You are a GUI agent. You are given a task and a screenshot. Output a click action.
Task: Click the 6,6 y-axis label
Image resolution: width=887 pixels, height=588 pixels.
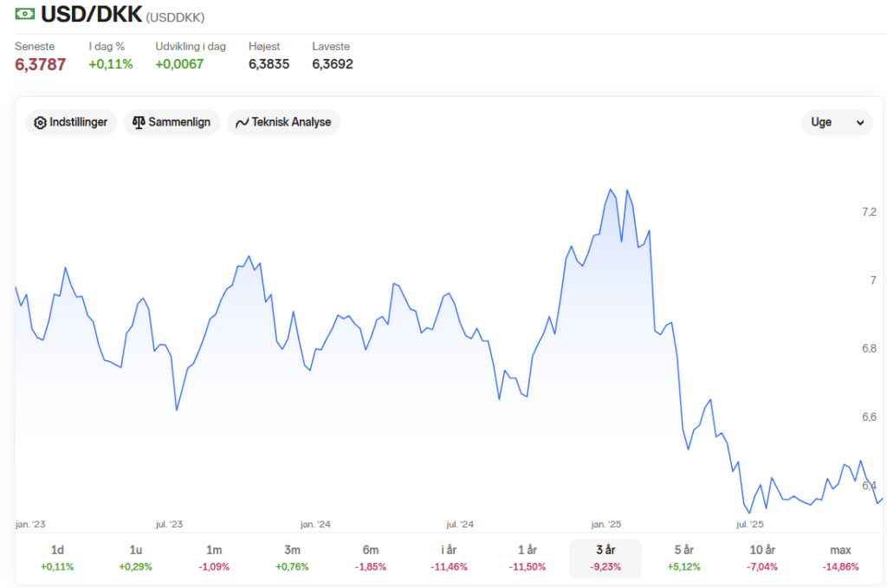[x=869, y=417]
